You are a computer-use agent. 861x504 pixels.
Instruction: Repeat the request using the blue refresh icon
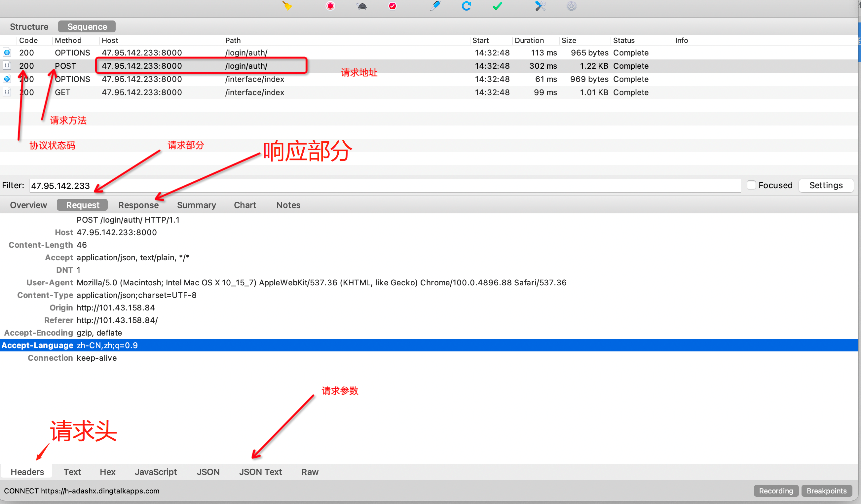[x=466, y=6]
